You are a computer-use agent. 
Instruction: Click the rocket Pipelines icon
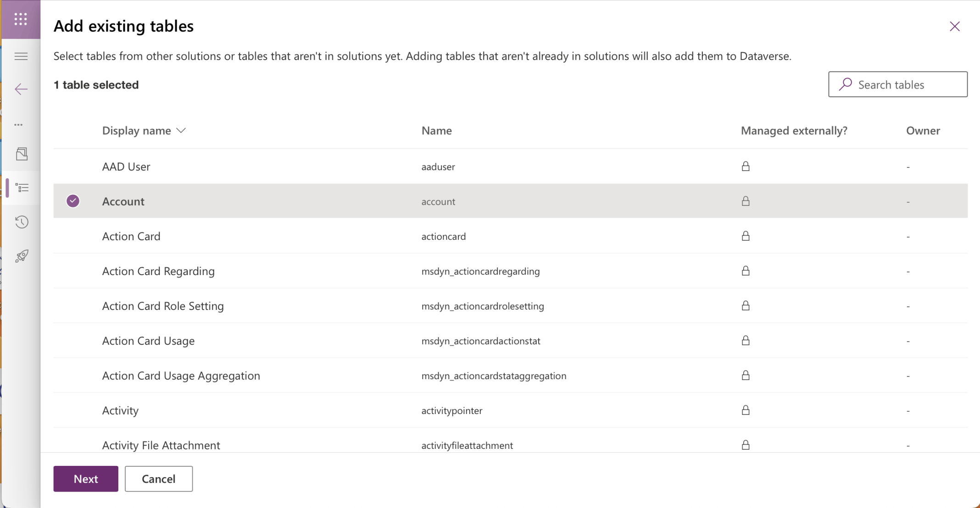(22, 256)
